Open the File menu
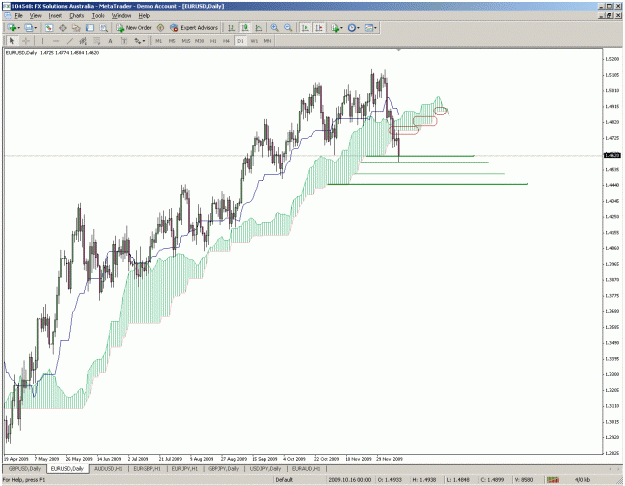The image size is (625, 486). (x=19, y=16)
